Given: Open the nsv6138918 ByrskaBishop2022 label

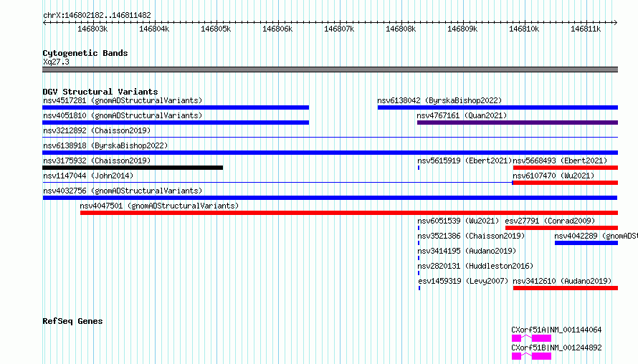Looking at the screenshot, I should 105,145.
